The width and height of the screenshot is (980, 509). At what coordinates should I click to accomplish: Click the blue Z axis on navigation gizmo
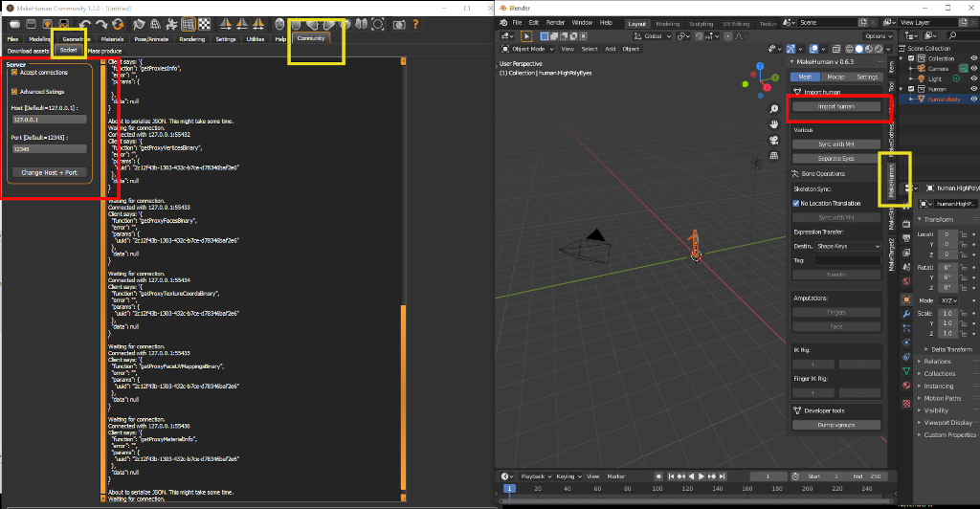[x=759, y=66]
